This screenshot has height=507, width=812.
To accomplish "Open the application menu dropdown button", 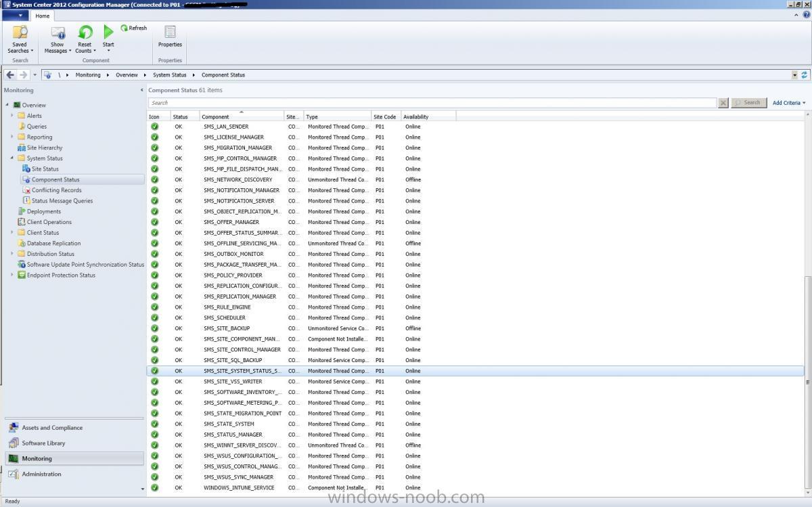I will click(x=14, y=16).
